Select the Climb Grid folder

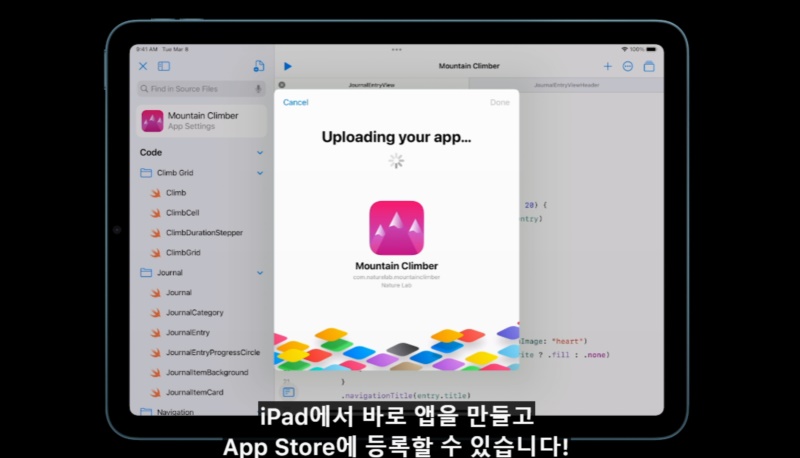point(175,173)
